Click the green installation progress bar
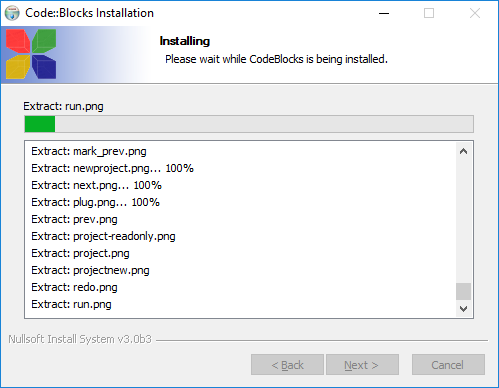The height and width of the screenshot is (388, 499). 249,124
